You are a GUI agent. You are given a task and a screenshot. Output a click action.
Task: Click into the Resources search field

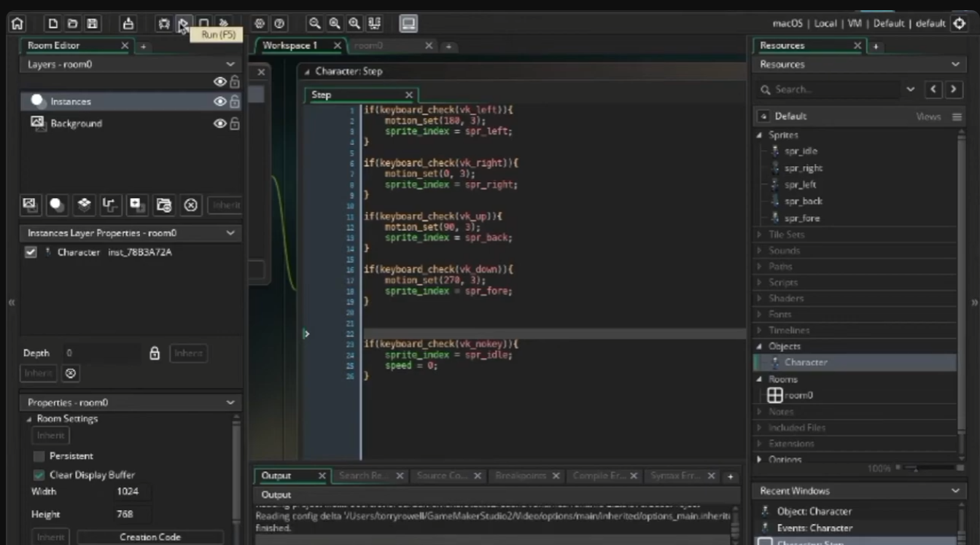835,90
